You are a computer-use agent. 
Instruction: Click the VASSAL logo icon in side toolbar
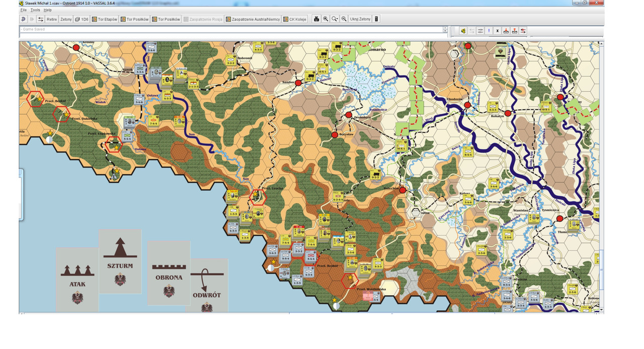click(463, 31)
